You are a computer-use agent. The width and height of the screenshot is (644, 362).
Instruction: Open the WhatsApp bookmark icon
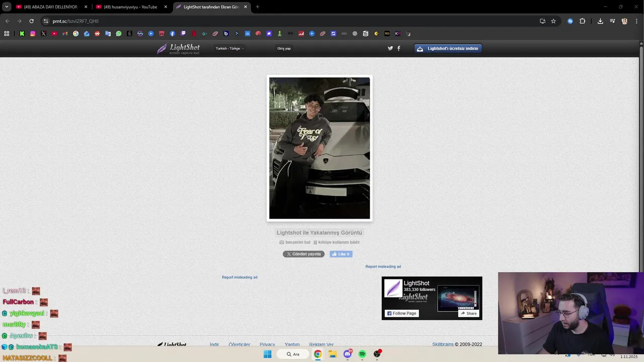point(119,34)
